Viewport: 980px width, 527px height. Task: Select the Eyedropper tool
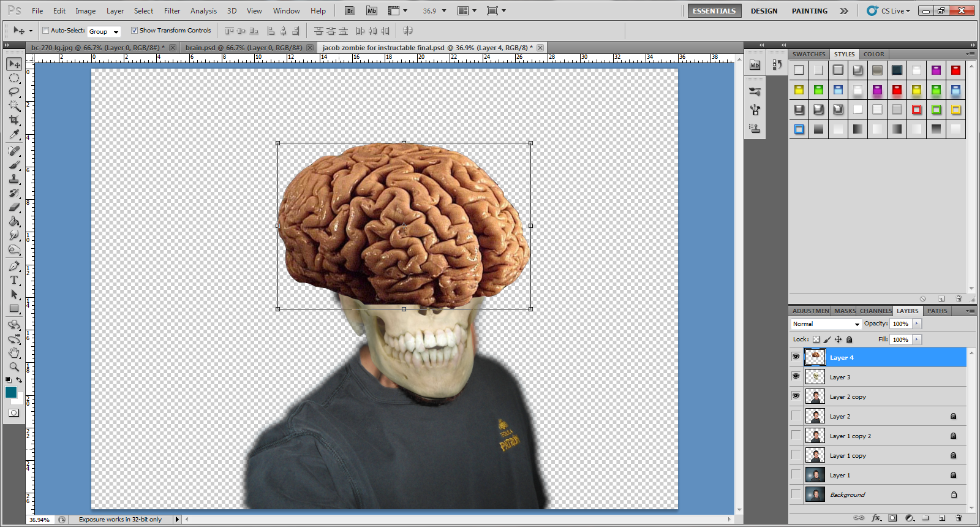coord(15,134)
